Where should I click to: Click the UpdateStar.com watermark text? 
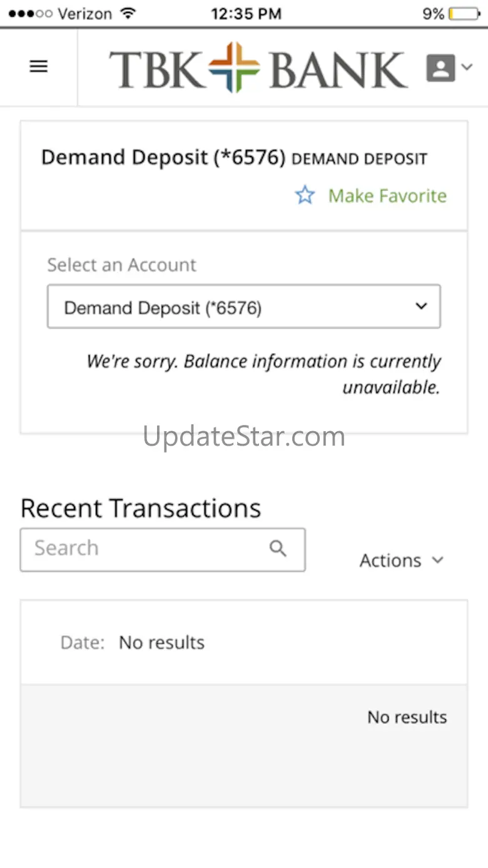click(243, 436)
